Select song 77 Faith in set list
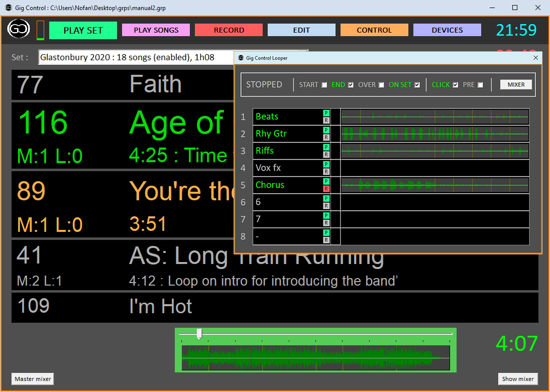The height and width of the screenshot is (392, 550). (123, 84)
